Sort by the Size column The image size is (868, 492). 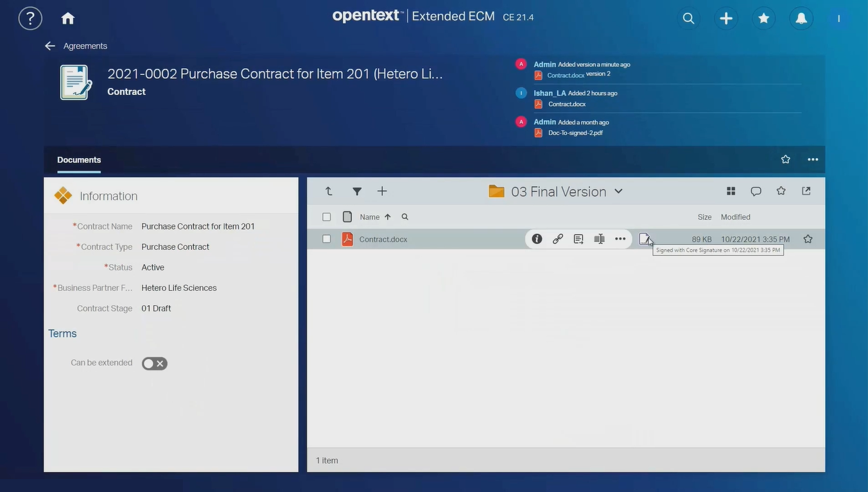(x=704, y=217)
